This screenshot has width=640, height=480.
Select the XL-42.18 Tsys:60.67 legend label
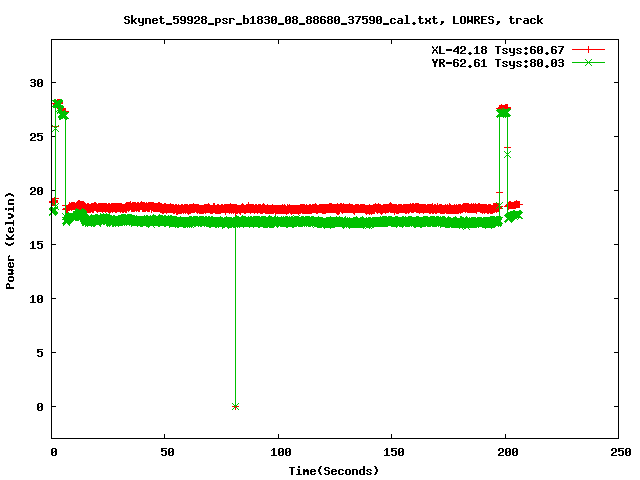(x=498, y=50)
